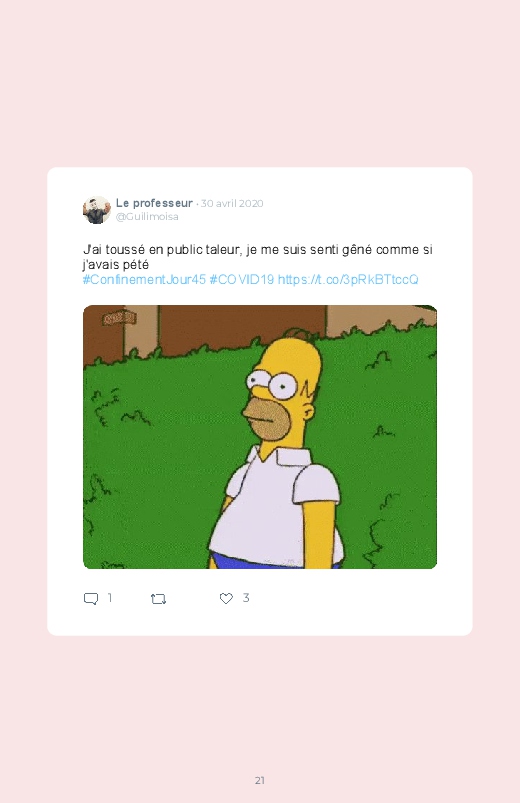The height and width of the screenshot is (803, 520).
Task: Click Homer's wide eyes in the image
Action: coord(272,383)
